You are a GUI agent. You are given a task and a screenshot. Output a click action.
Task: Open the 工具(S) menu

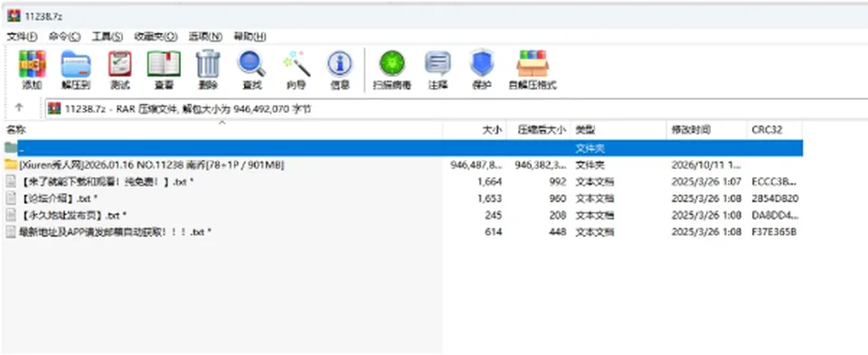click(108, 36)
